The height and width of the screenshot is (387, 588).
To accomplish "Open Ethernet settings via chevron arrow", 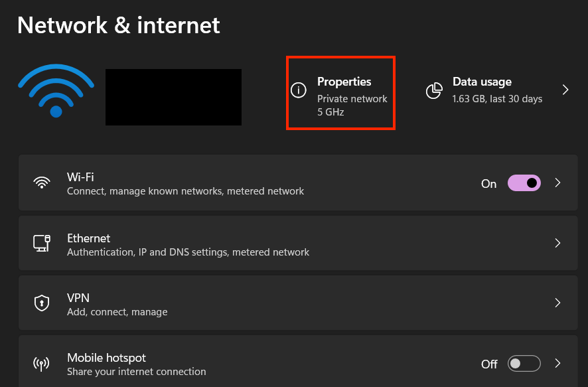I will coord(557,244).
